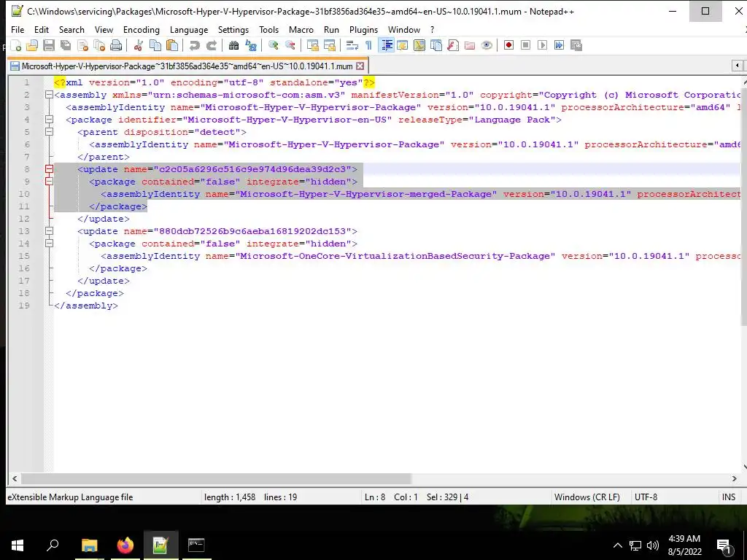Open File Explorer from taskbar

click(x=89, y=545)
